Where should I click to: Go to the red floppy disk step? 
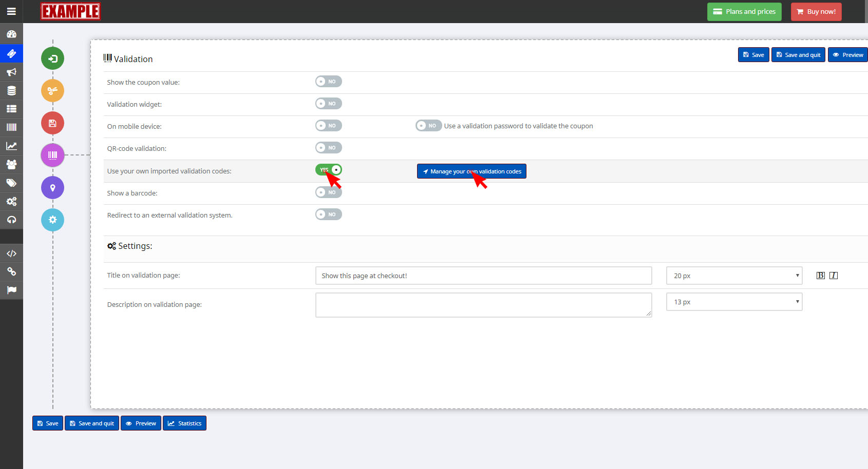tap(52, 123)
